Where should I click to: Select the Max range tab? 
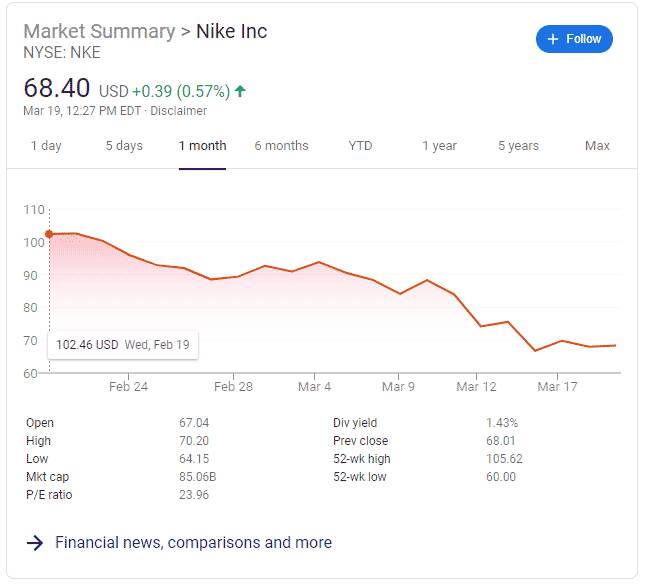[597, 146]
